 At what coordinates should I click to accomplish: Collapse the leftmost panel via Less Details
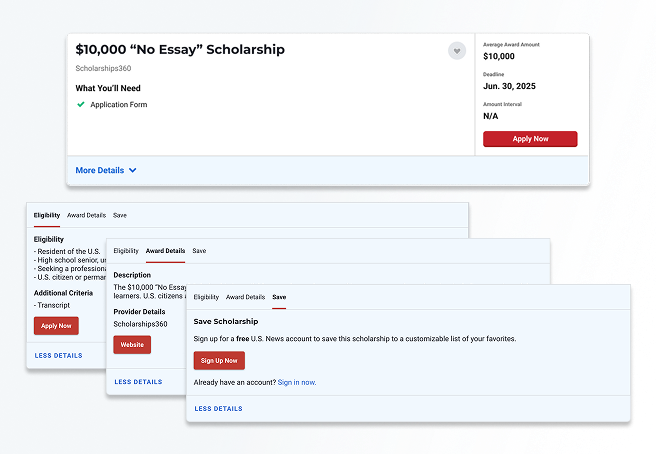(x=58, y=355)
